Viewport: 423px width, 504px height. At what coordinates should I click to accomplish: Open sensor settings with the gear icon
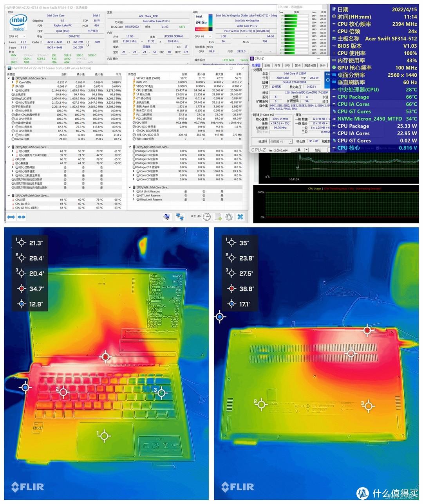tap(229, 216)
